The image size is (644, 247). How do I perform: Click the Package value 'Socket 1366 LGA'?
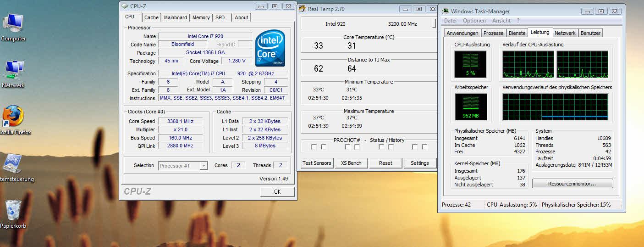[205, 53]
